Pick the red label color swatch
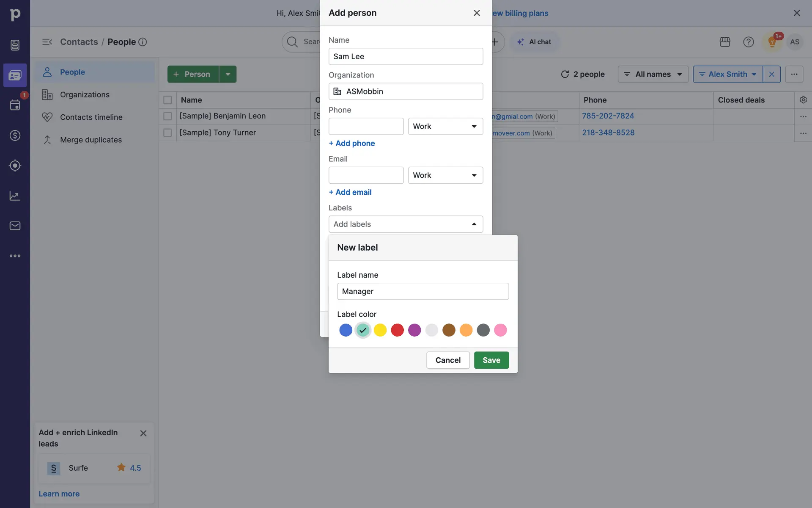Screen dimensions: 812x508 click(397, 330)
